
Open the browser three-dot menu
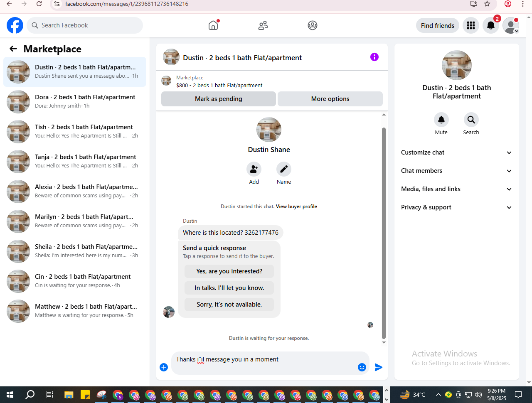pyautogui.click(x=523, y=4)
